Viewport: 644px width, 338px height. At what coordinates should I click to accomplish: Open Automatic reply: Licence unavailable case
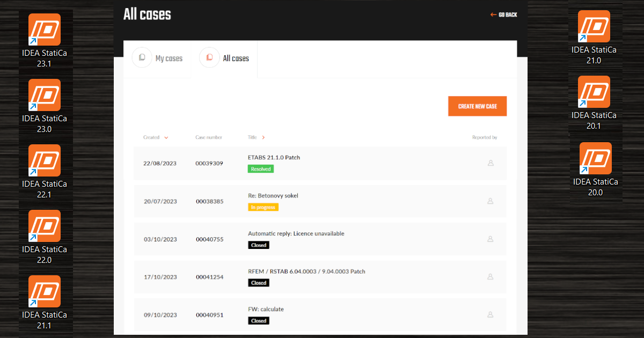point(296,234)
